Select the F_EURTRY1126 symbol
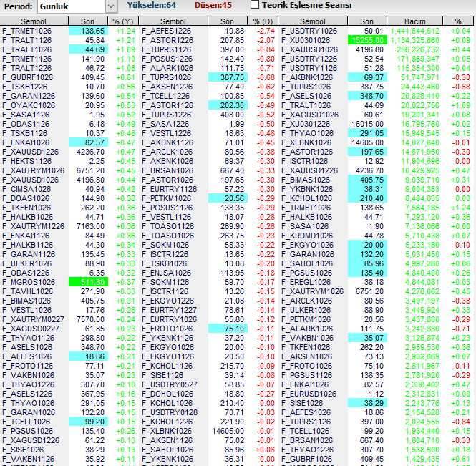 169,189
